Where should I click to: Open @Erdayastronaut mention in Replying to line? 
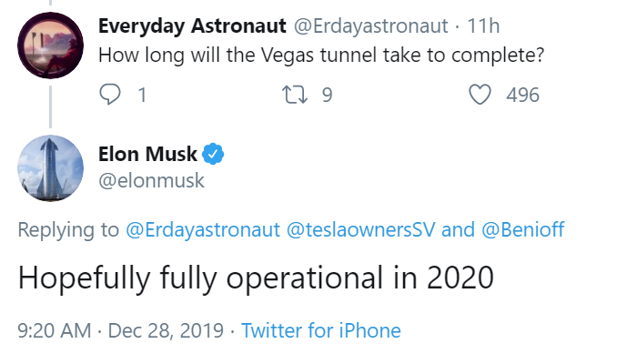coord(203,230)
